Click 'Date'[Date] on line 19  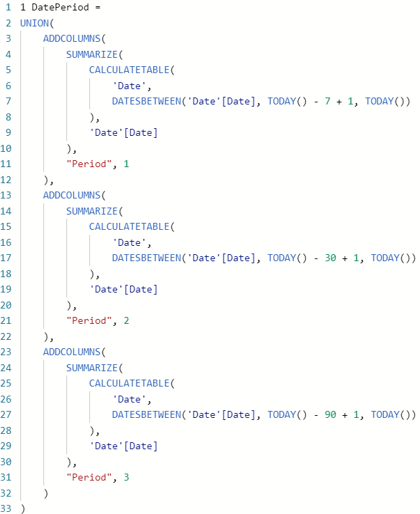pos(123,290)
